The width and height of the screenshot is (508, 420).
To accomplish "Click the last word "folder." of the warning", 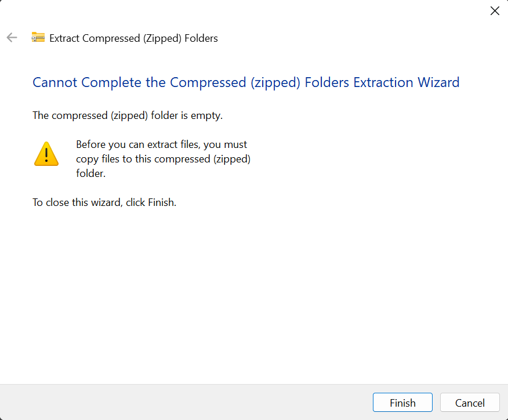I will click(90, 173).
